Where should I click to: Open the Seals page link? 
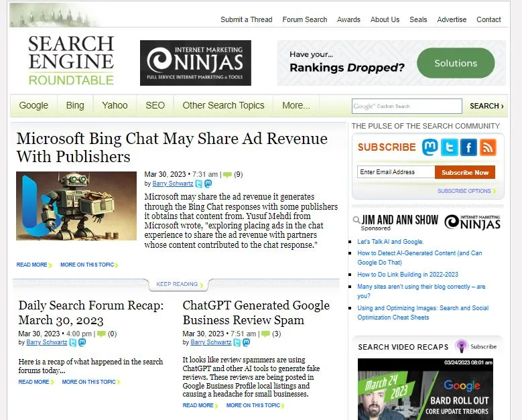pyautogui.click(x=418, y=19)
